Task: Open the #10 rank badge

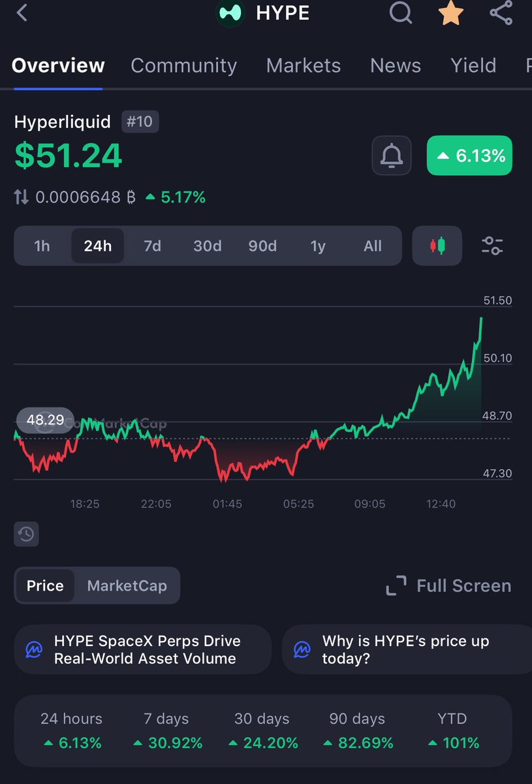Action: (140, 122)
